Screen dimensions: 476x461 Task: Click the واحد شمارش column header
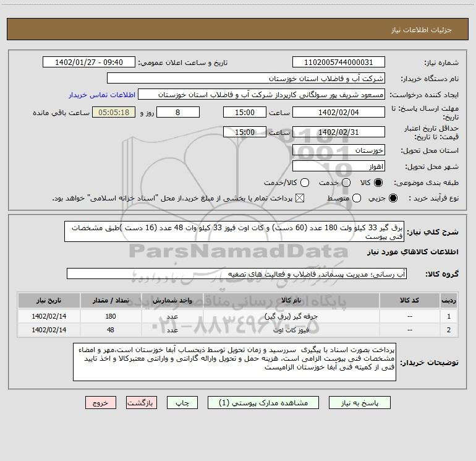(172, 300)
